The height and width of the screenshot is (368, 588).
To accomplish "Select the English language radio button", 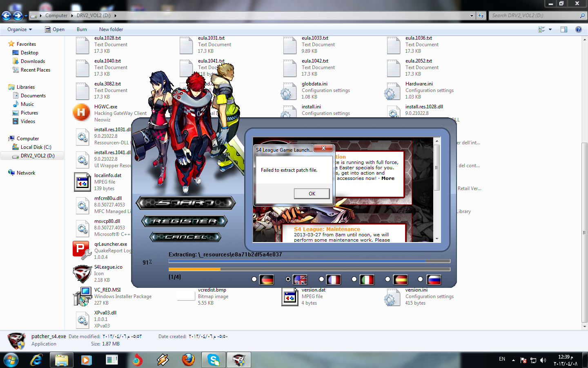I will point(288,279).
